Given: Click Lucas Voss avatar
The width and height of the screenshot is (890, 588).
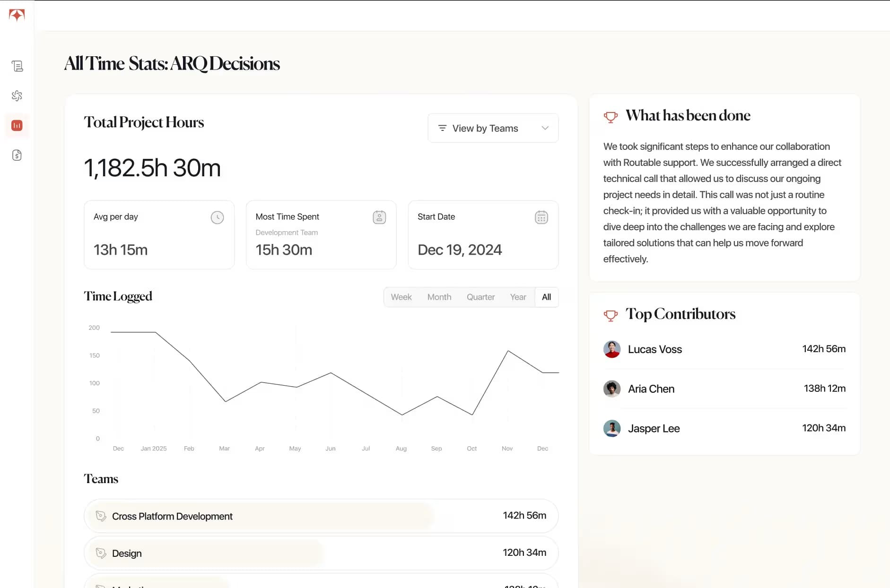Looking at the screenshot, I should [x=612, y=349].
